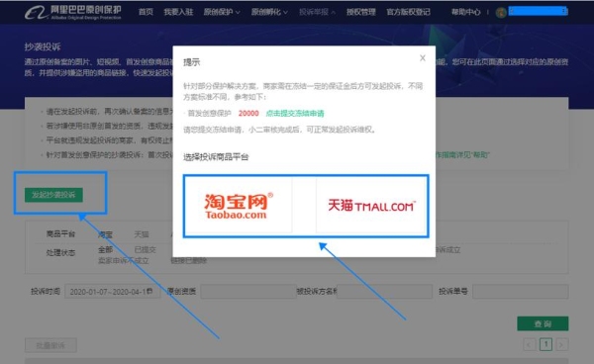This screenshot has width=594, height=364.
Task: Close the 提示 dialog
Action: tap(423, 58)
